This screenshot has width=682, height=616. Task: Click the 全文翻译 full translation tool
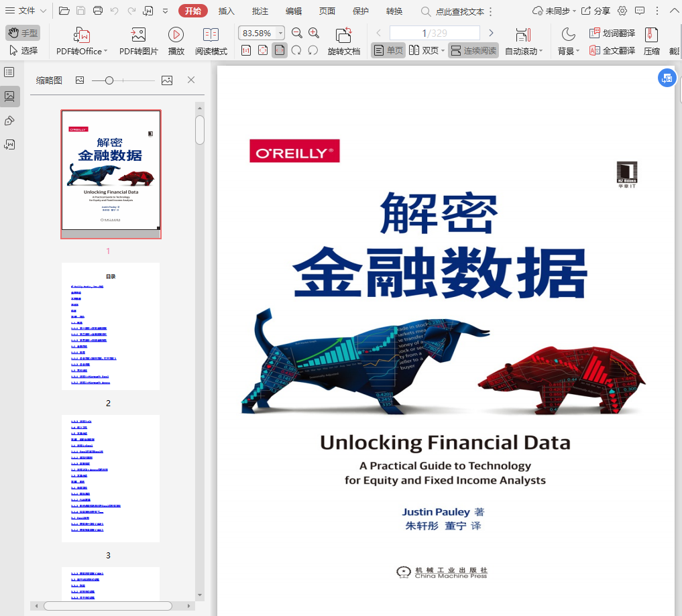[612, 50]
